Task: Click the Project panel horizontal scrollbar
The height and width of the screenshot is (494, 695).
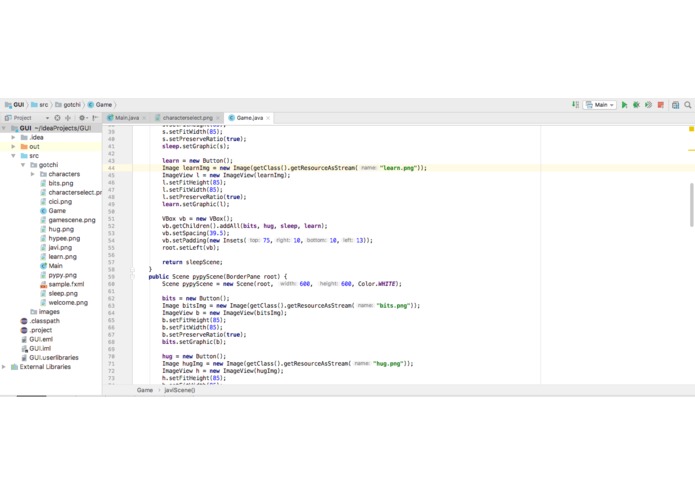Action: click(31, 396)
